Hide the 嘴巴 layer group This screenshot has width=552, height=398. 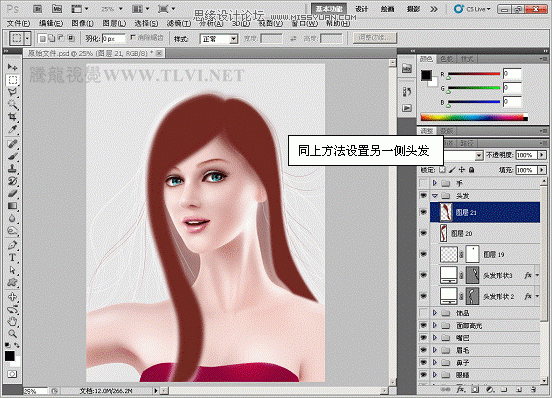click(x=424, y=337)
